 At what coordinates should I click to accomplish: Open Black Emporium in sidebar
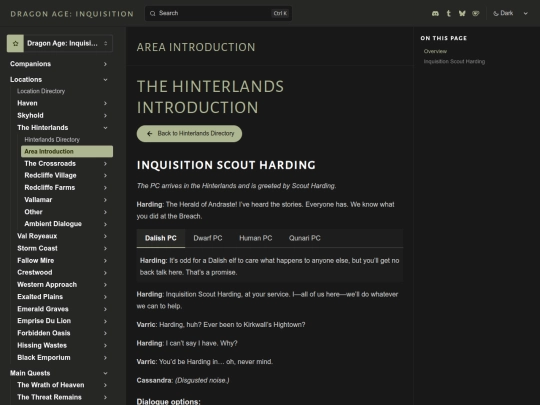[x=44, y=357]
